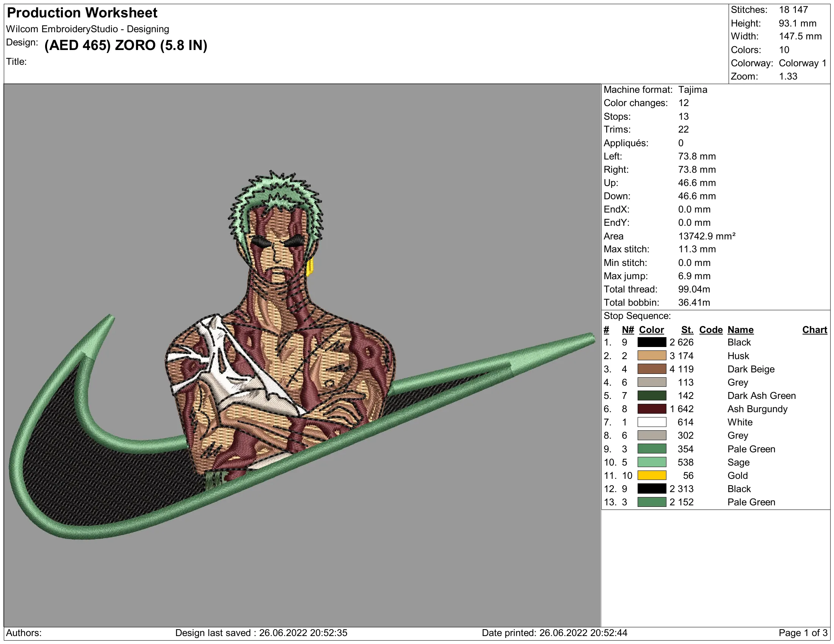Click the Stitches value '18 147'
This screenshot has width=834, height=644.
point(793,10)
